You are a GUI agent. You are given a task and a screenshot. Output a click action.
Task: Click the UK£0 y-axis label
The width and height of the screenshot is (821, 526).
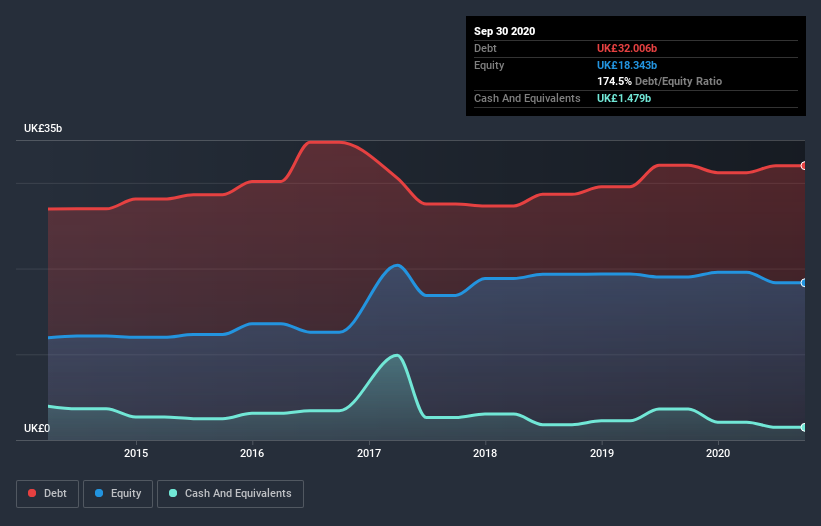37,429
